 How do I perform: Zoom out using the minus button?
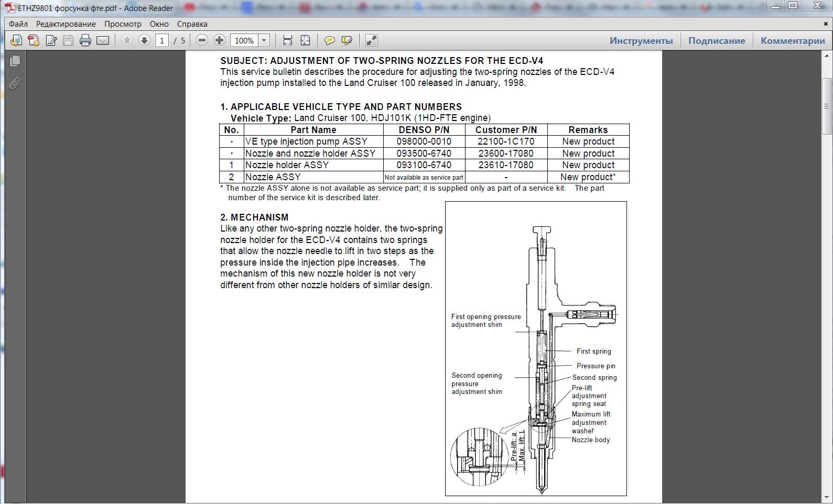[x=202, y=40]
